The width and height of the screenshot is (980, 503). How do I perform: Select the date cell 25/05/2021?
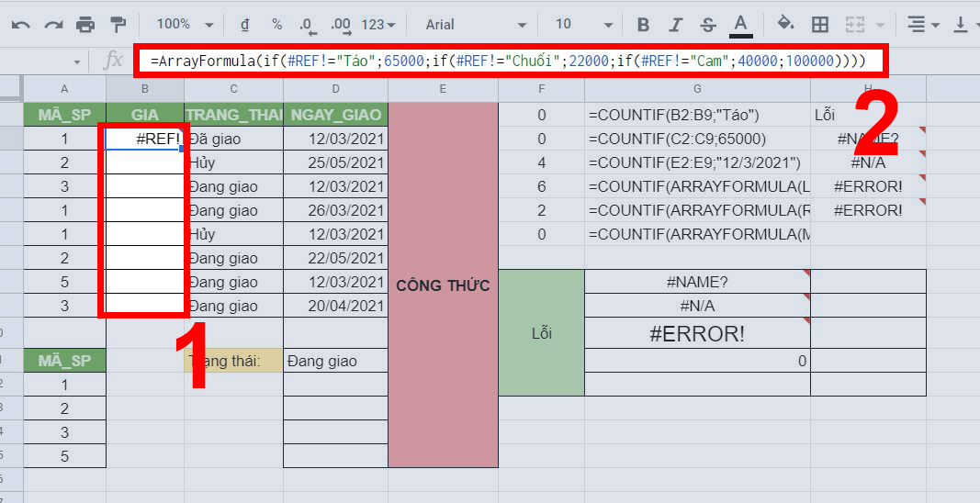pyautogui.click(x=335, y=162)
